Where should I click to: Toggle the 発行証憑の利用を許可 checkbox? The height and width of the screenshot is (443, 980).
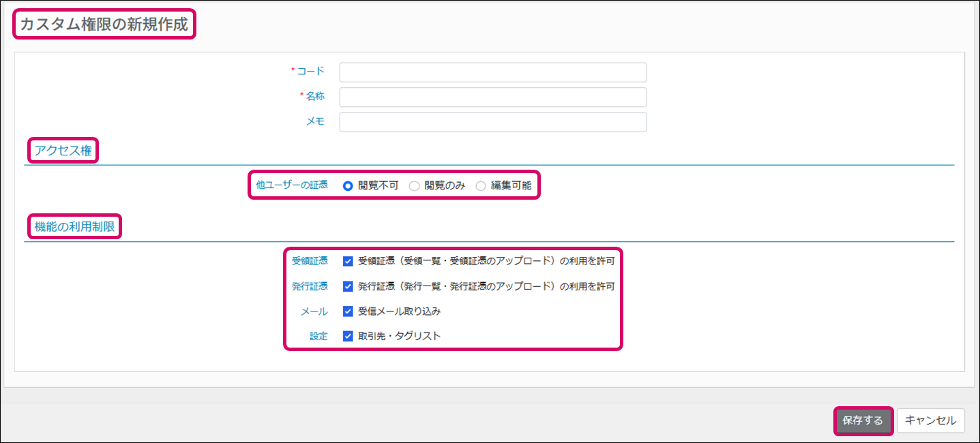348,286
